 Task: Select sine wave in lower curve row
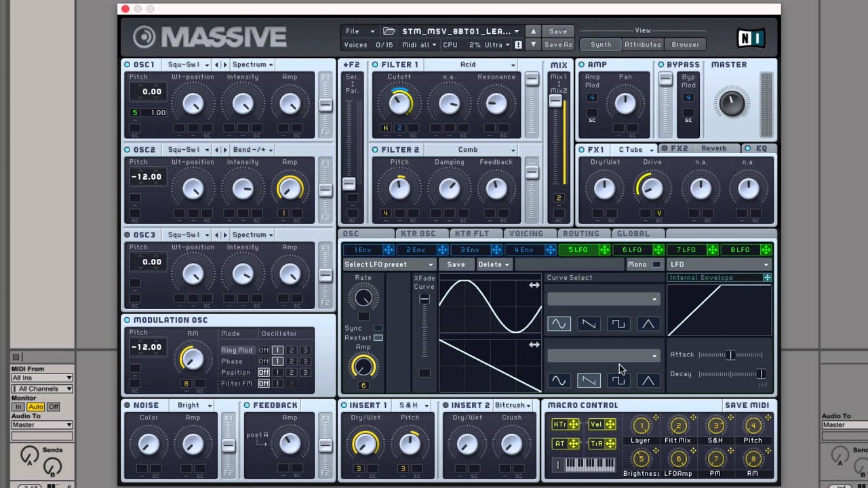pyautogui.click(x=559, y=380)
